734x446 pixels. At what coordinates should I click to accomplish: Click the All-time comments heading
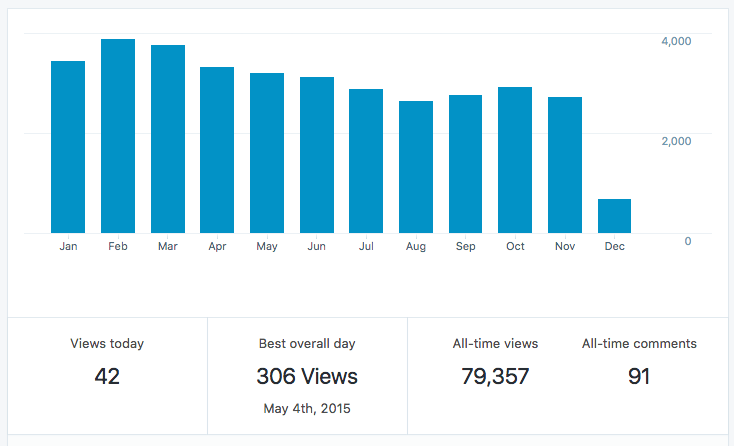click(x=639, y=344)
